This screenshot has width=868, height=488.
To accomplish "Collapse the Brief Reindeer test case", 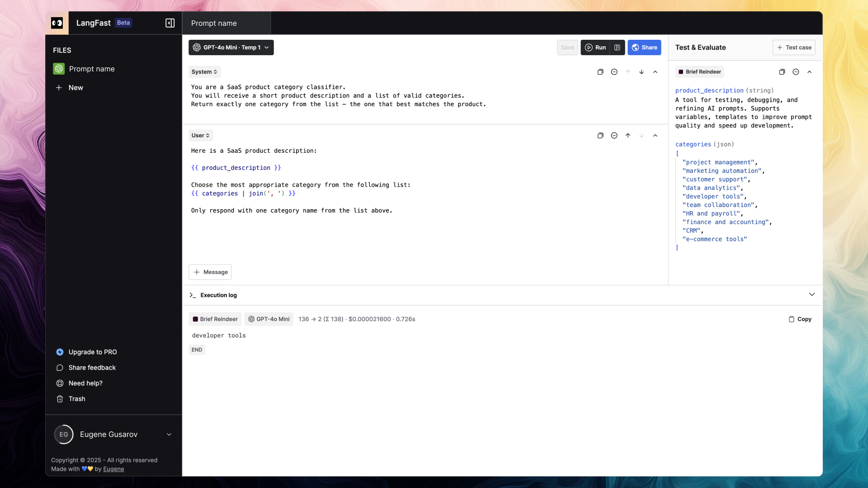I will (x=810, y=72).
